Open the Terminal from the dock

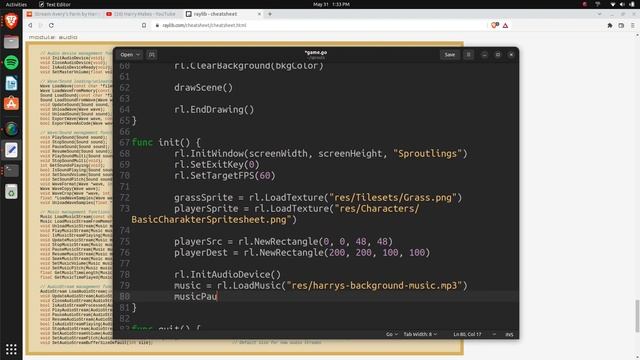coord(11,170)
